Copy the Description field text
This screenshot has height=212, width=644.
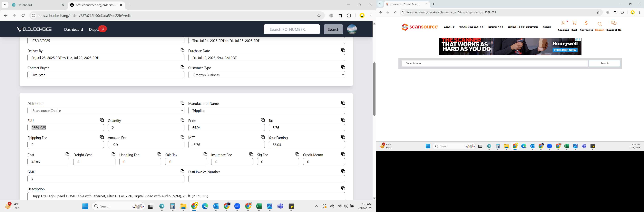(343, 188)
